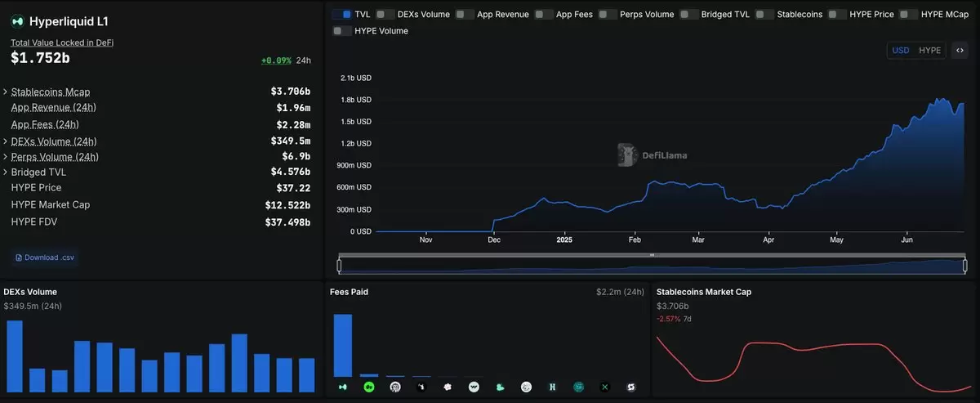Select the pink protocol icon under Fees Paid
This screenshot has width=980, height=403.
448,387
